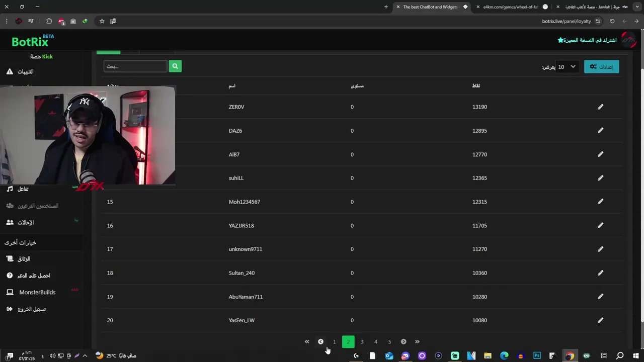Viewport: 644px width, 362px height.
Task: Click the volume icon in system tray
Action: [52, 356]
